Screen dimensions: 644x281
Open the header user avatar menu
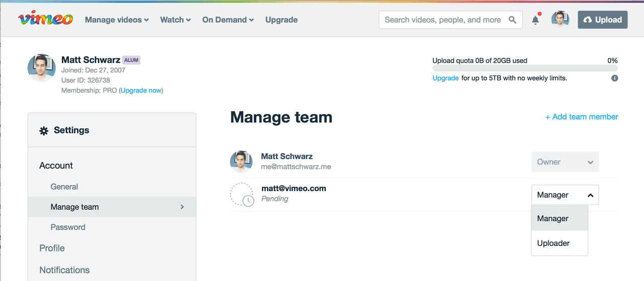[x=560, y=20]
